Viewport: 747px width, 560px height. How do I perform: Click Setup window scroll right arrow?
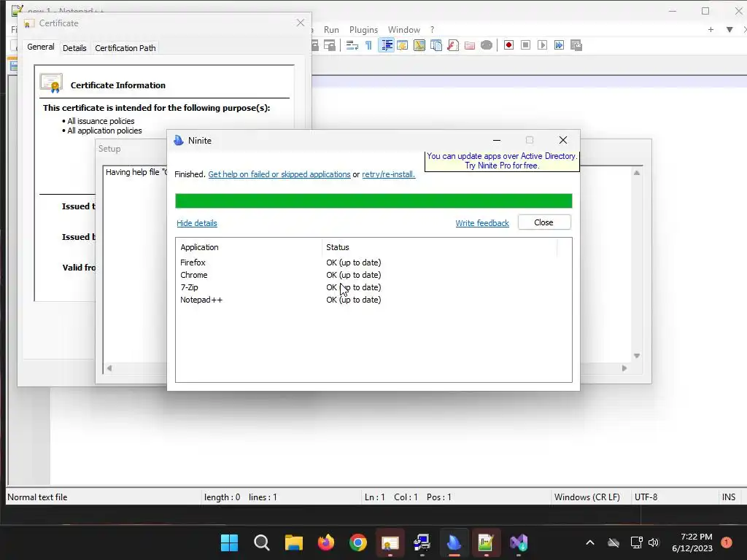pyautogui.click(x=624, y=368)
